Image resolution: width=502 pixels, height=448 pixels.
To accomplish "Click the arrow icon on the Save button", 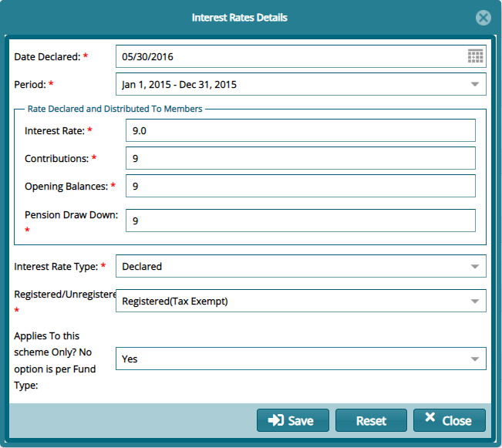I will click(275, 420).
